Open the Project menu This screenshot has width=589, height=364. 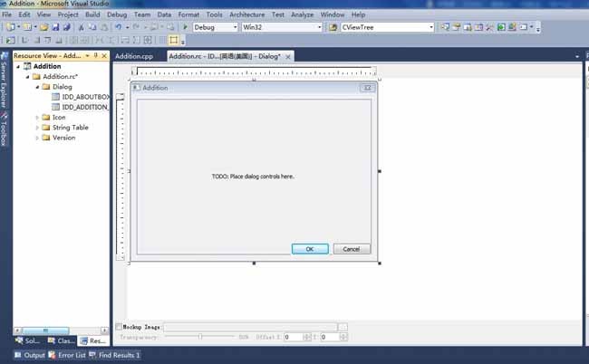68,14
